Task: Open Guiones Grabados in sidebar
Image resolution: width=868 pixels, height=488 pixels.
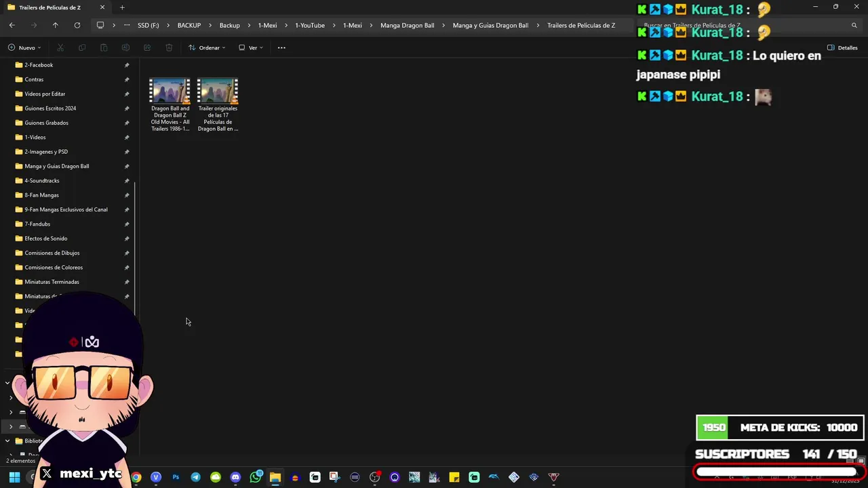Action: pyautogui.click(x=46, y=123)
